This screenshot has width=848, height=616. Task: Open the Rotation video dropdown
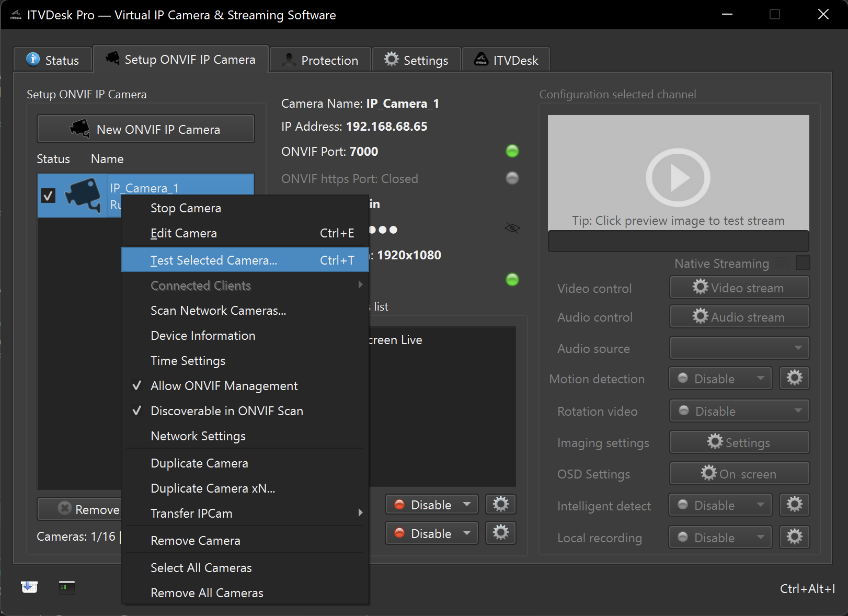[739, 411]
